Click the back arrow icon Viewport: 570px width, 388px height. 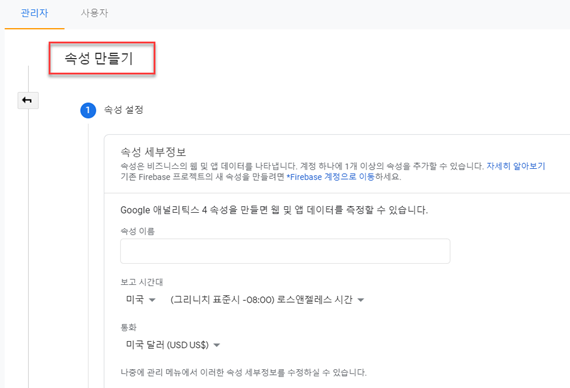coord(28,100)
